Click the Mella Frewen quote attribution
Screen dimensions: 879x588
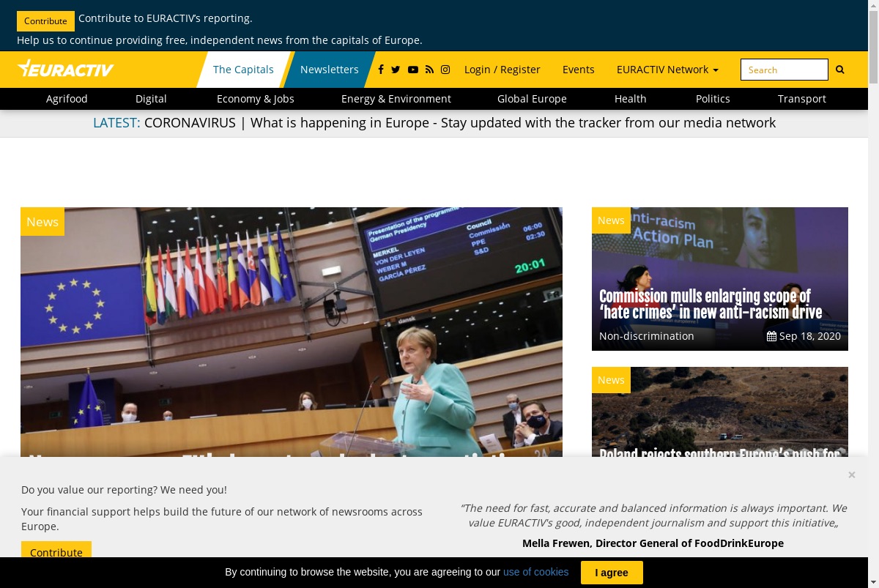pos(653,543)
